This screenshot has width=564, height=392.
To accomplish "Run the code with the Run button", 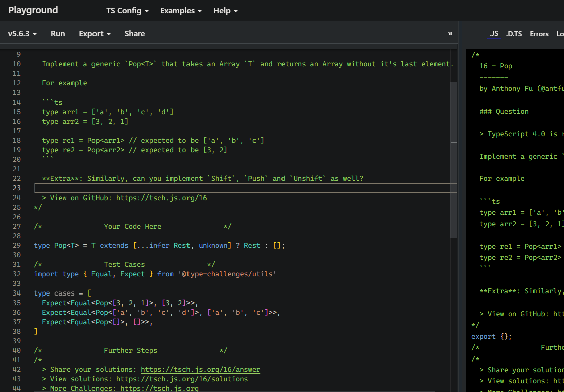I will [58, 34].
